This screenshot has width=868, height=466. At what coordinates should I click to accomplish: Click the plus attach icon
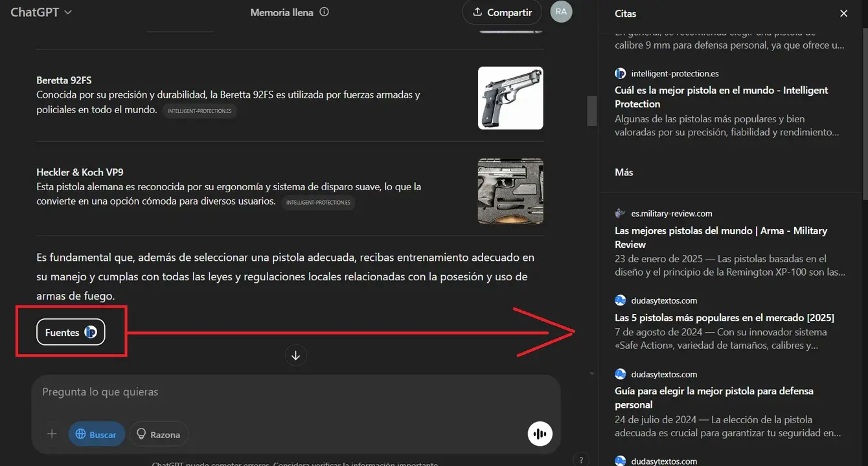coord(52,434)
